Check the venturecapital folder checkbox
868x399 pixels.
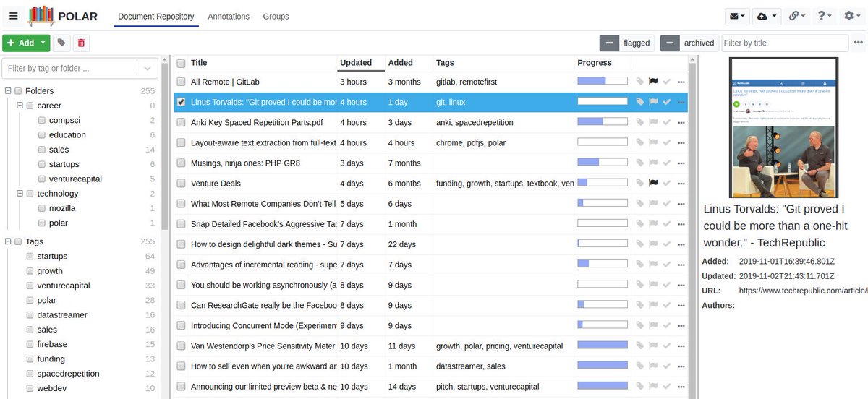pos(42,179)
